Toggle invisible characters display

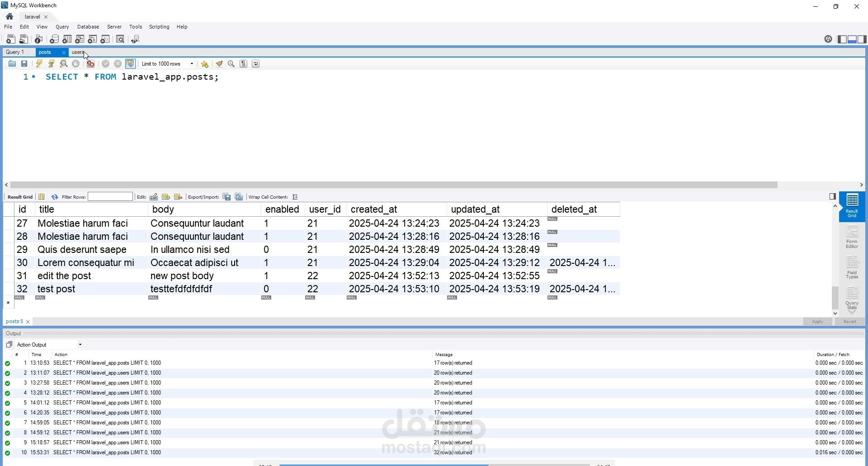(x=244, y=64)
